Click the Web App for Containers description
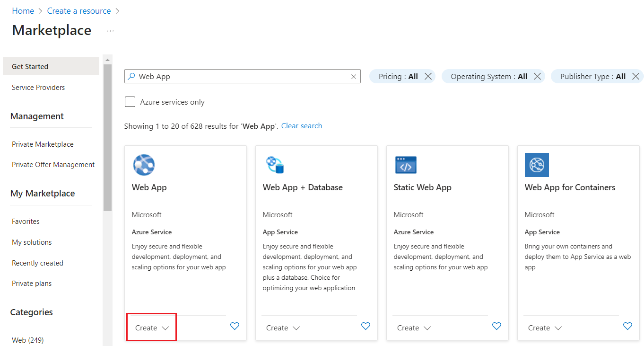The height and width of the screenshot is (346, 644). pyautogui.click(x=578, y=257)
